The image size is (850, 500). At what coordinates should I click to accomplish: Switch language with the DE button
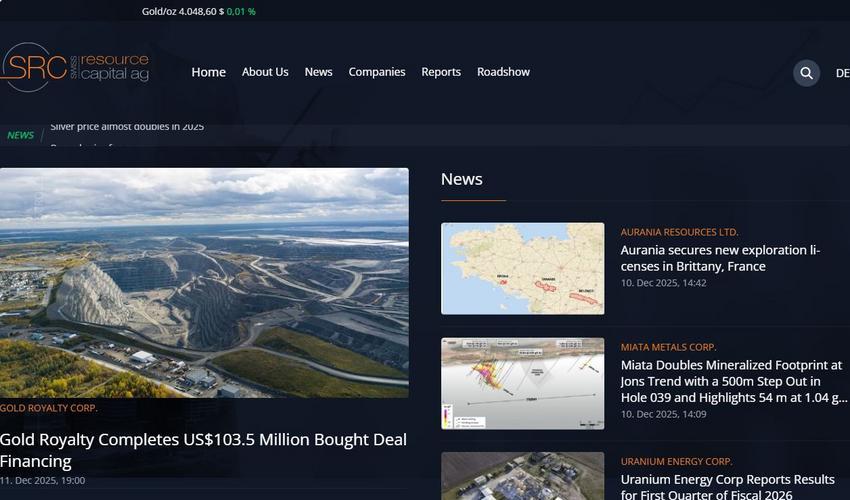click(x=841, y=73)
